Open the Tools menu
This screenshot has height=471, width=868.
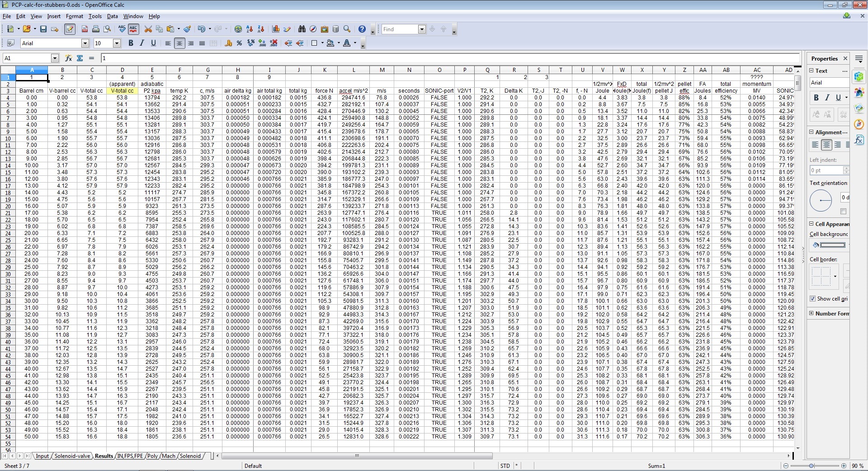[95, 16]
